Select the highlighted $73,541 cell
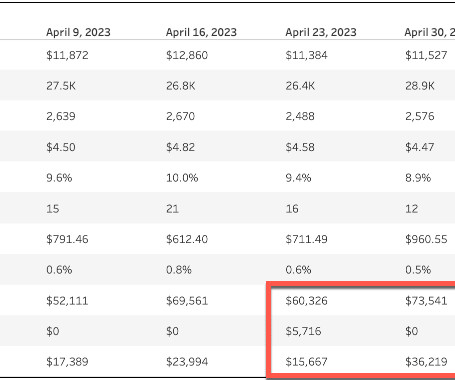The height and width of the screenshot is (380, 455). point(426,301)
